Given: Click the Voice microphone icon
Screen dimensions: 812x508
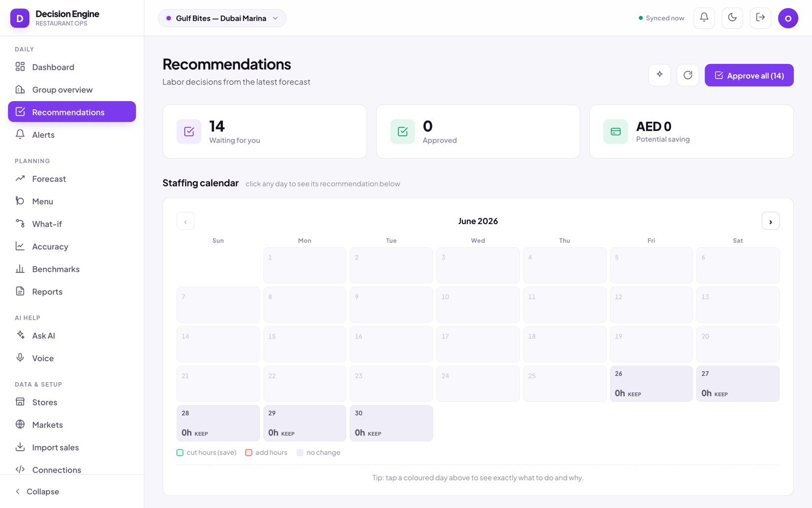Looking at the screenshot, I should tap(20, 358).
